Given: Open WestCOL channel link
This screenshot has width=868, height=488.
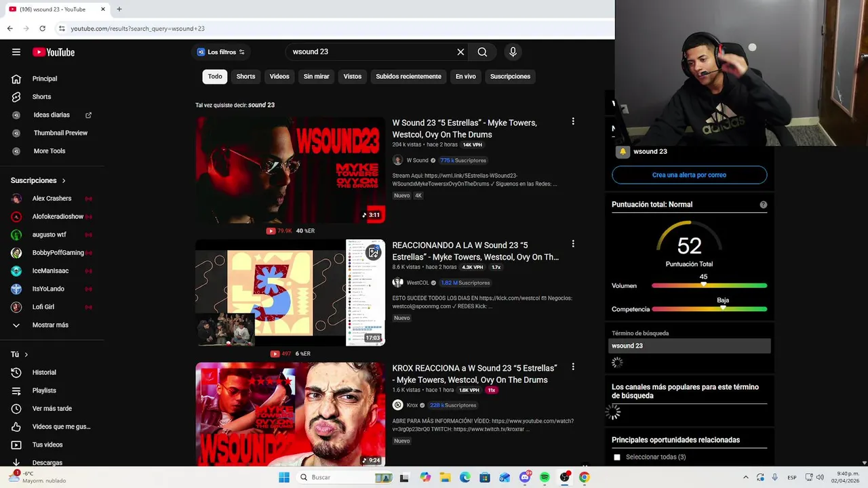Looking at the screenshot, I should 418,283.
